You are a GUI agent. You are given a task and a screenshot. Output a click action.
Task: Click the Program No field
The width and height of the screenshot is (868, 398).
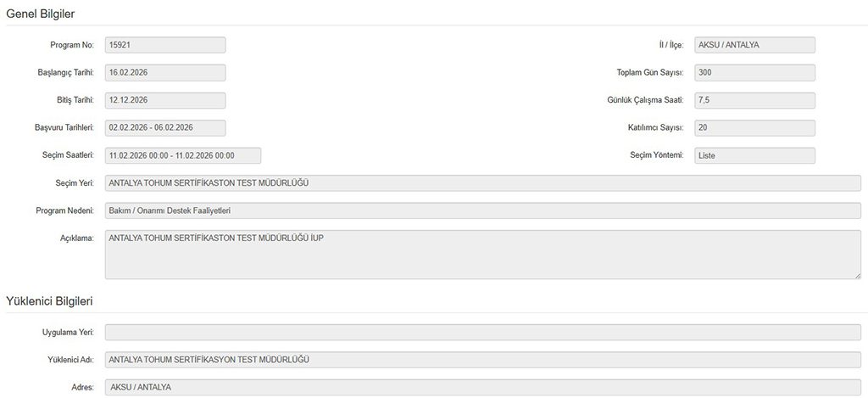(x=165, y=45)
